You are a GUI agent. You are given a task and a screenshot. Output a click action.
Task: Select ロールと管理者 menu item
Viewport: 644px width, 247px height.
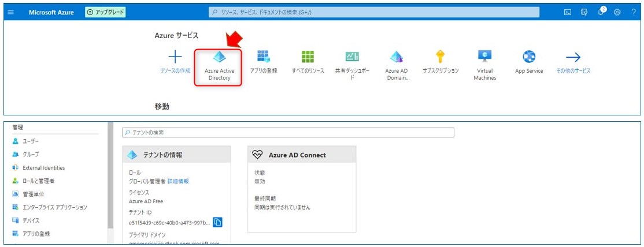[x=38, y=181]
